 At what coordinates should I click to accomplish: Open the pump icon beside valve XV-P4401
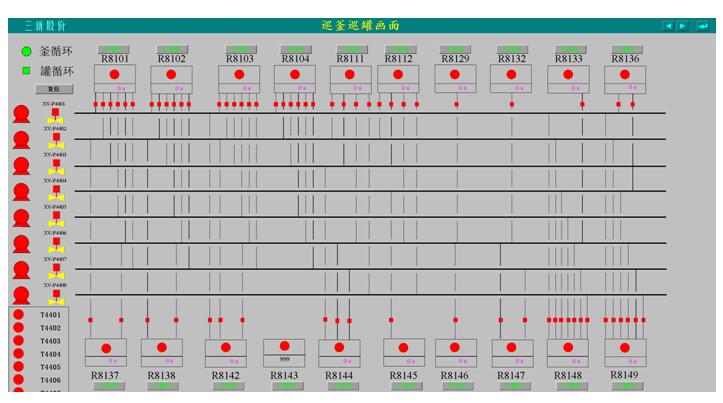[21, 114]
